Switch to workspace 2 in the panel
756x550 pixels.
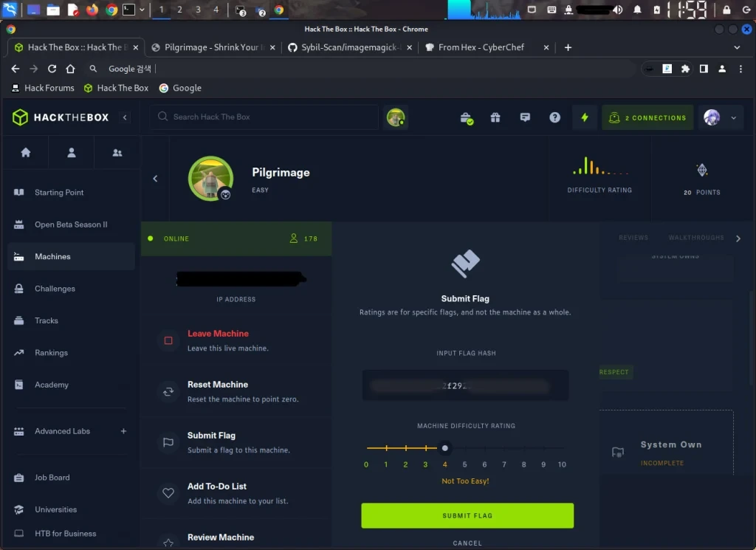[179, 10]
